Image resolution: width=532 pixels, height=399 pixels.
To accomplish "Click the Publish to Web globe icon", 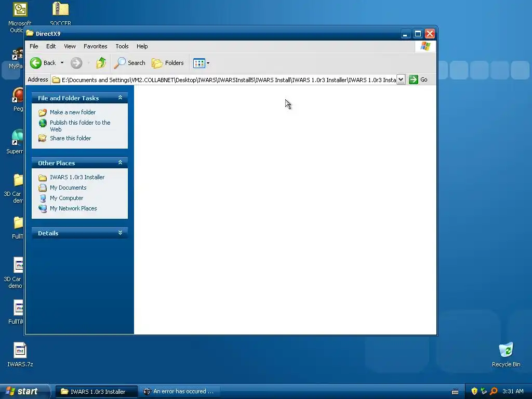I will point(43,123).
